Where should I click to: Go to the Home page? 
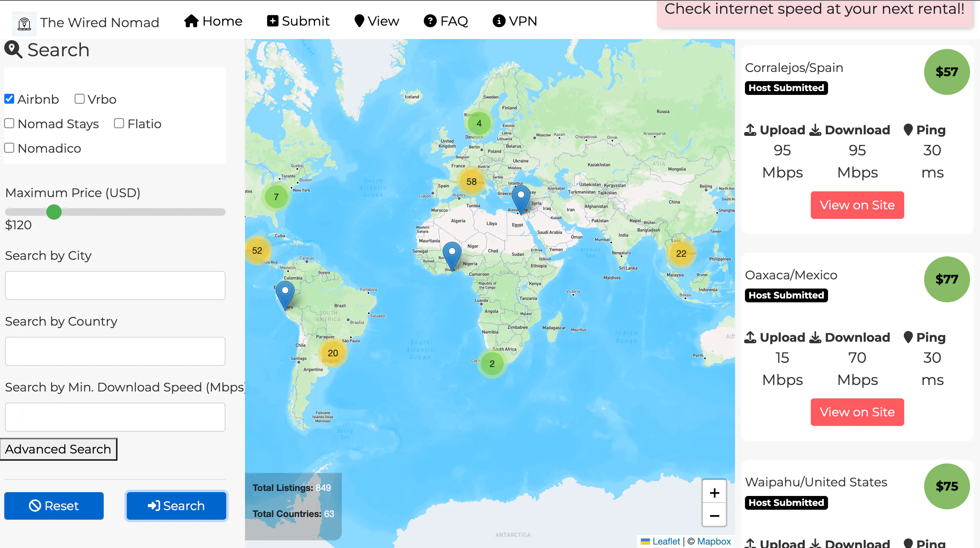click(213, 21)
